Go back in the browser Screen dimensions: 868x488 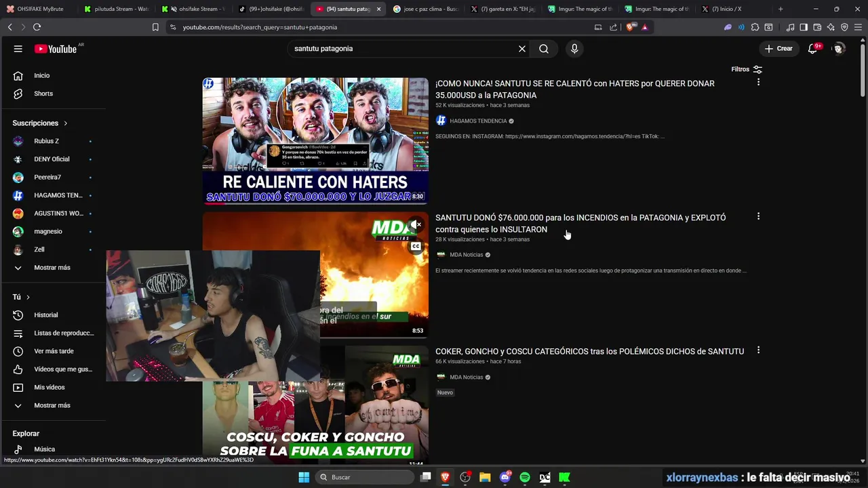(9, 27)
